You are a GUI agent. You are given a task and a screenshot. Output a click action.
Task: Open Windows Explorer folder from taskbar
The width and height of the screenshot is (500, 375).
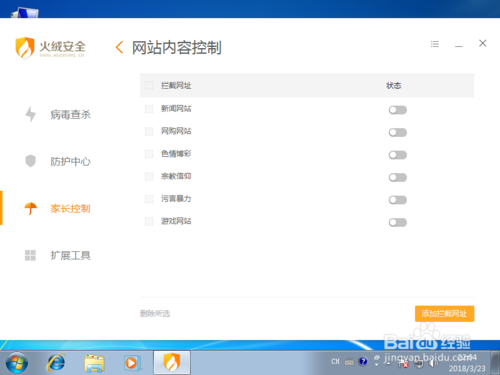[x=94, y=363]
